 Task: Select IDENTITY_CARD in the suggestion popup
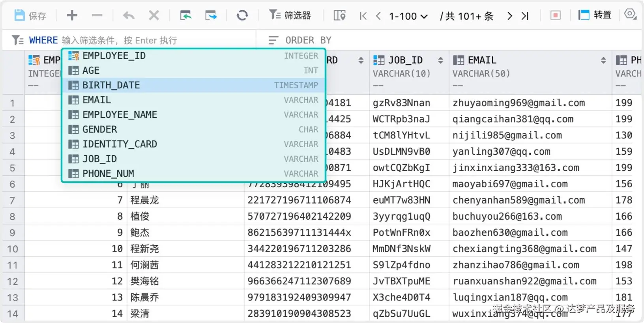[193, 144]
